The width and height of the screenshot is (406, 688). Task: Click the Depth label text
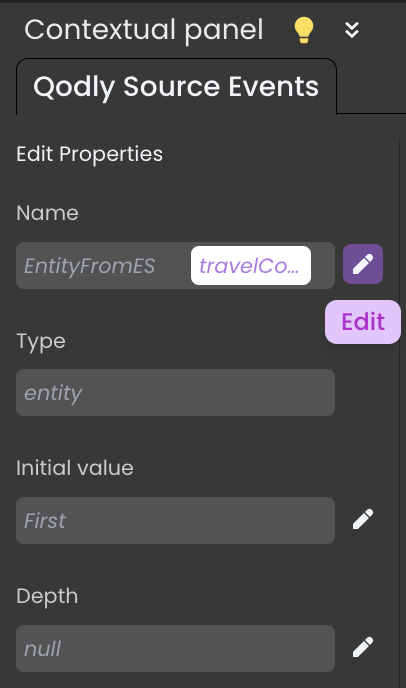click(47, 596)
